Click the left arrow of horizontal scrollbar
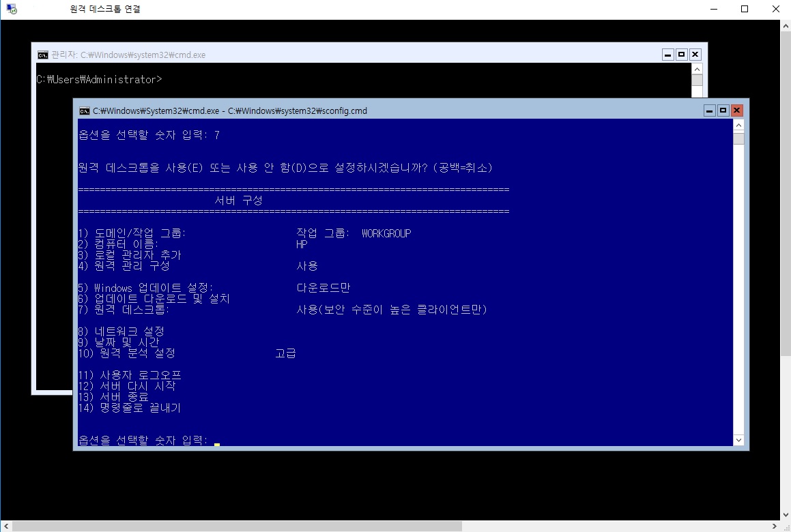 coord(5,527)
